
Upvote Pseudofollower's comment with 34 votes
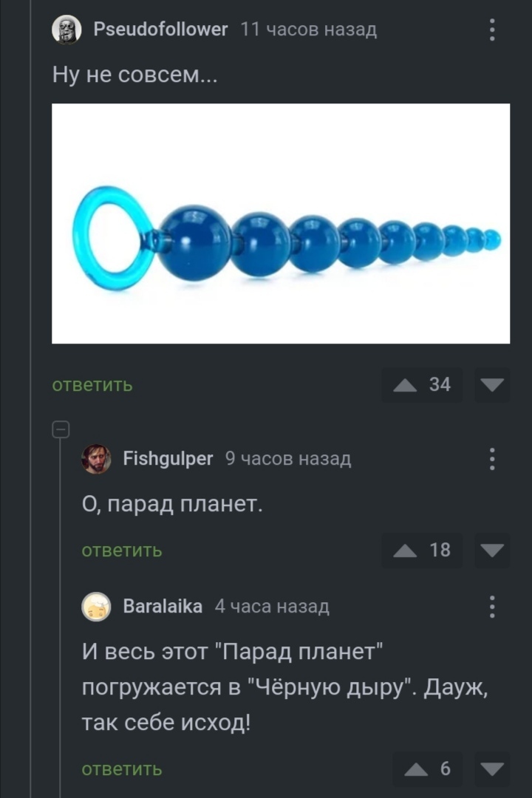click(x=406, y=385)
